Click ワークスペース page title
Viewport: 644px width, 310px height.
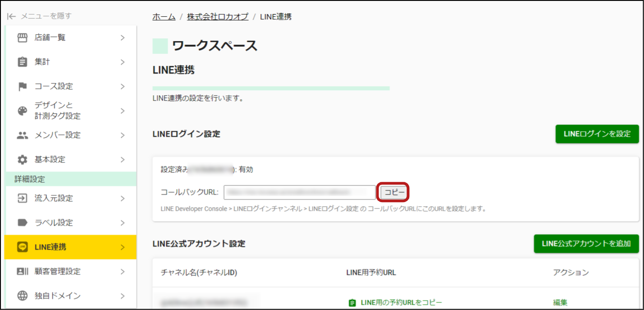pyautogui.click(x=215, y=46)
